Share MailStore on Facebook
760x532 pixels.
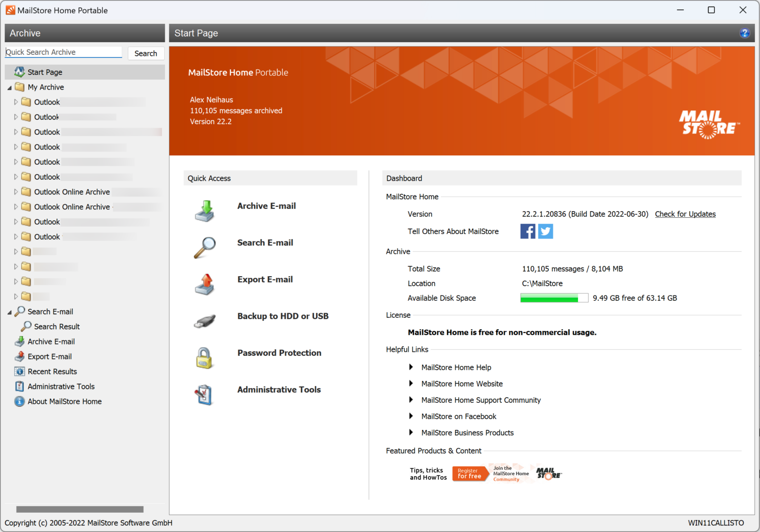[527, 231]
